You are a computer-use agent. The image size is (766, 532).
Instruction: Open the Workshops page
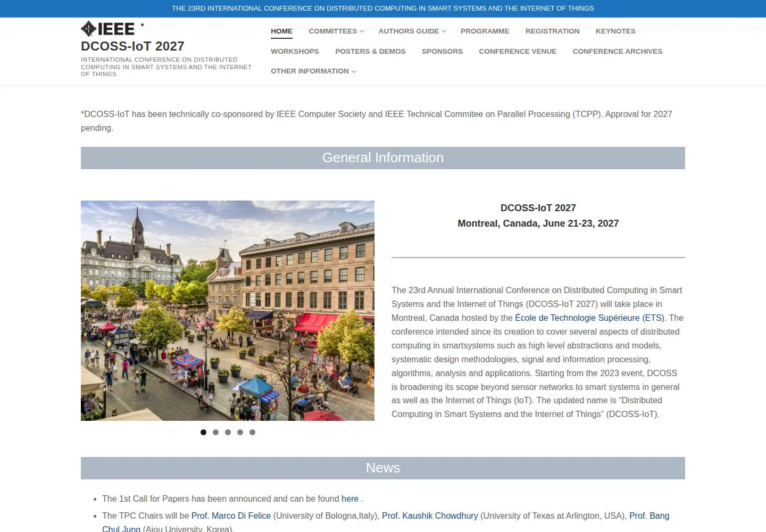295,51
